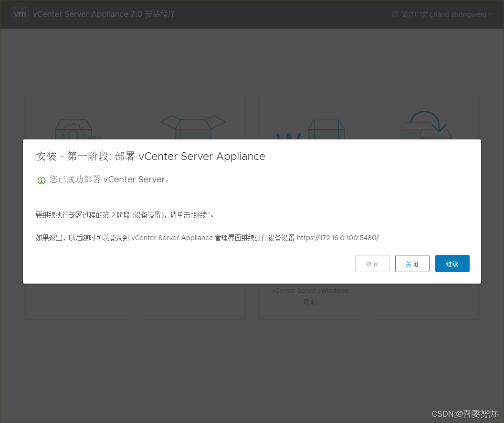This screenshot has height=423, width=504.
Task: Click the globe icon in header
Action: pos(395,14)
